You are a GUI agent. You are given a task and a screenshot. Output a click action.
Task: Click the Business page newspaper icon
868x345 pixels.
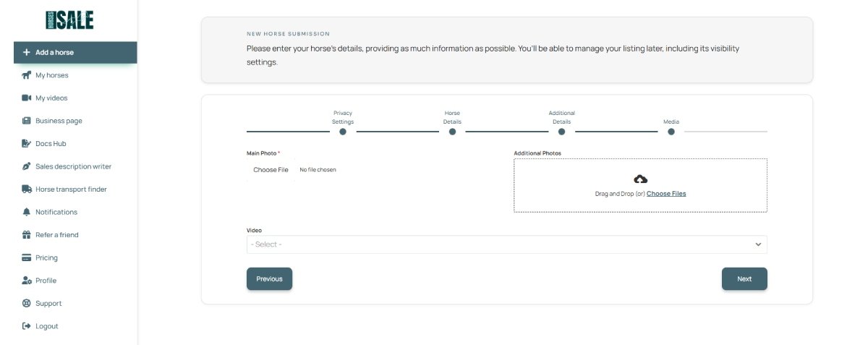coord(27,121)
